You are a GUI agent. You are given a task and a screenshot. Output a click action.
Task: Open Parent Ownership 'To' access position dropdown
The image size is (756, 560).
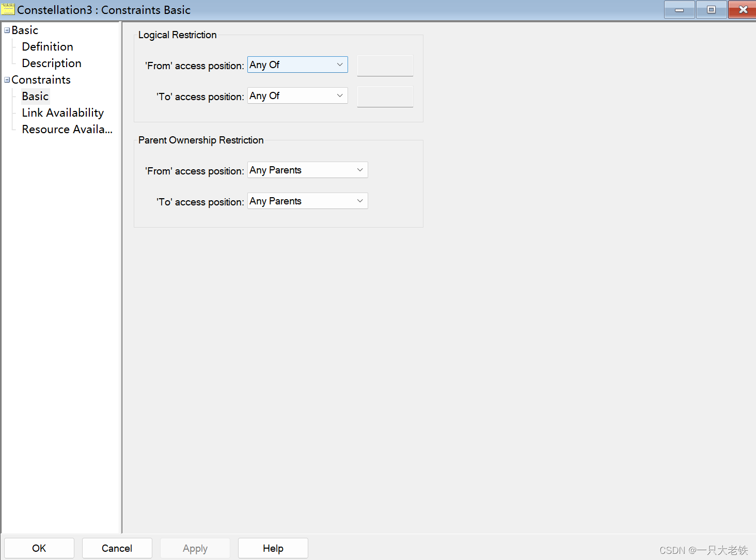tap(308, 201)
